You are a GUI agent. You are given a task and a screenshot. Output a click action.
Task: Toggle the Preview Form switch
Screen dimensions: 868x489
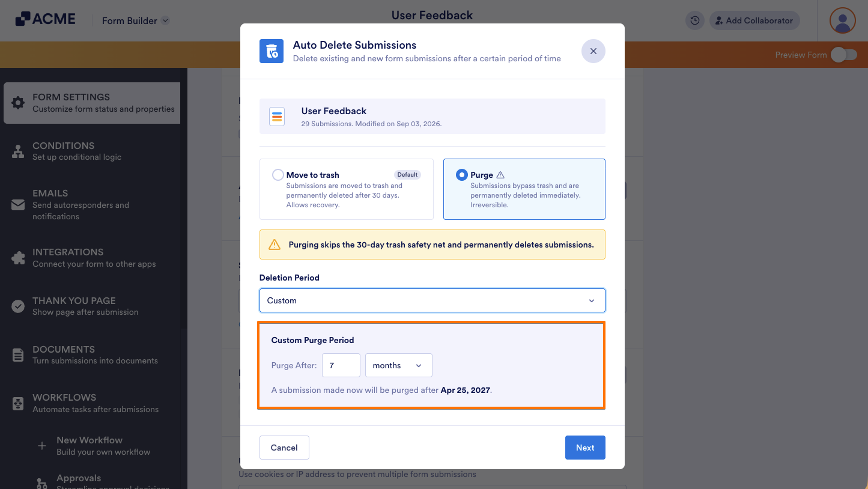coord(843,55)
